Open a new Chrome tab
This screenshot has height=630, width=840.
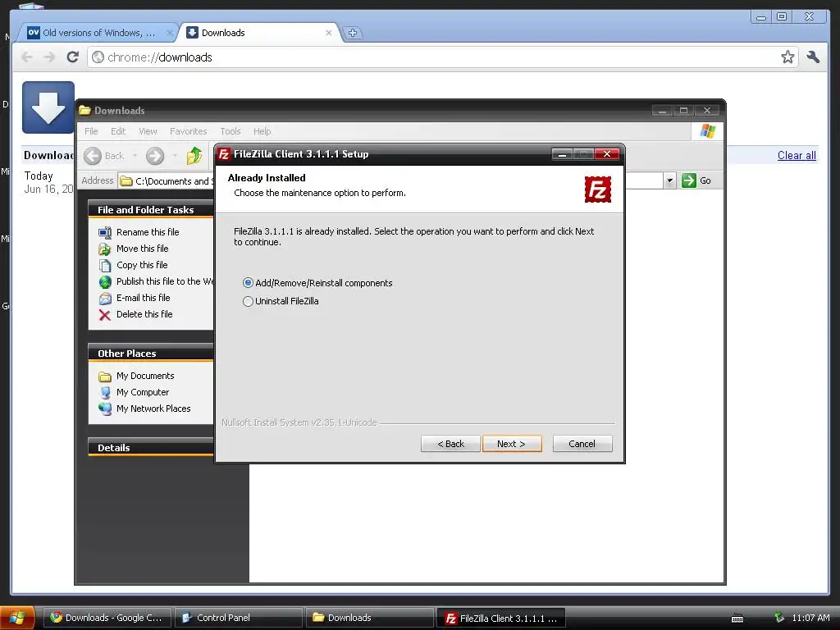(x=353, y=33)
